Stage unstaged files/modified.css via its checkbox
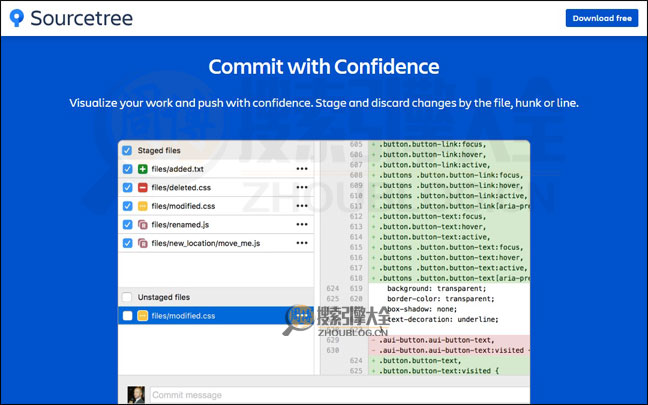This screenshot has width=648, height=405. [x=127, y=316]
